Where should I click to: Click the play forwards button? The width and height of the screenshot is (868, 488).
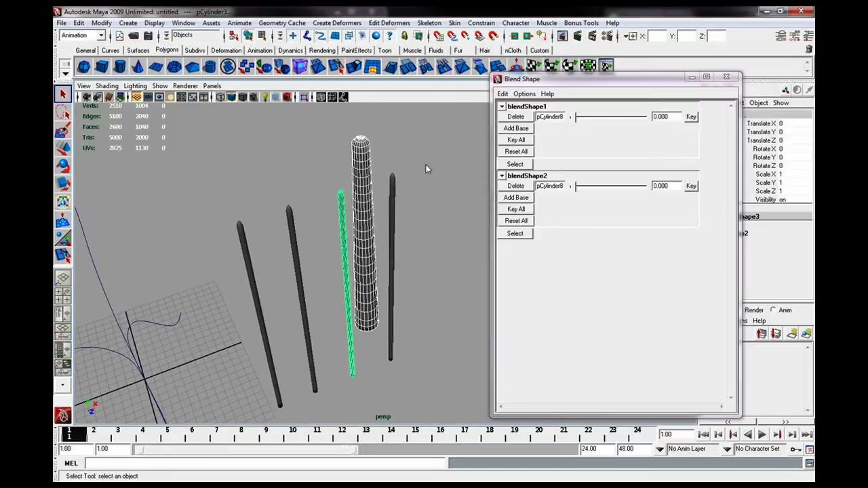[x=762, y=434]
